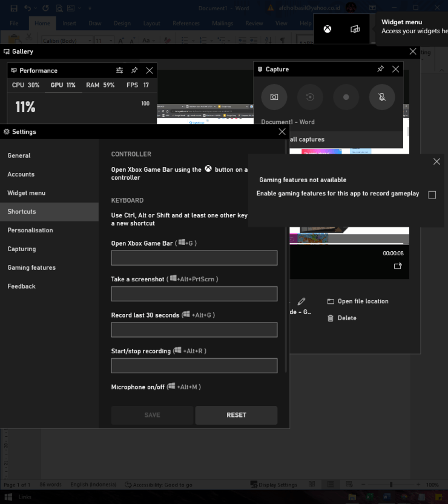Open Gaming features settings section
Viewport: 448px width, 504px height.
tap(49, 267)
